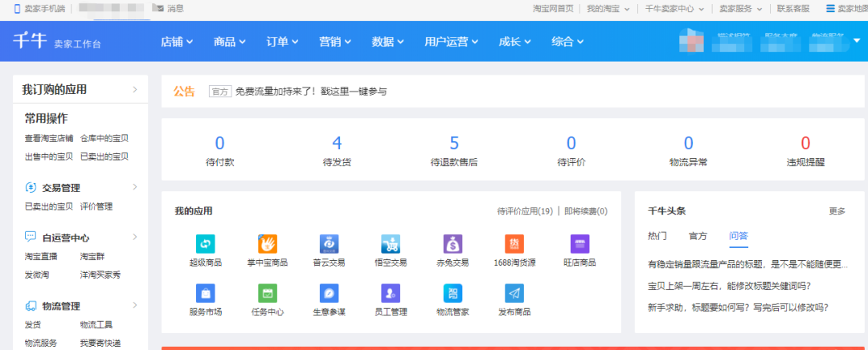868x350 pixels.
Task: Open the 普云交易 app icon
Action: coord(329,244)
